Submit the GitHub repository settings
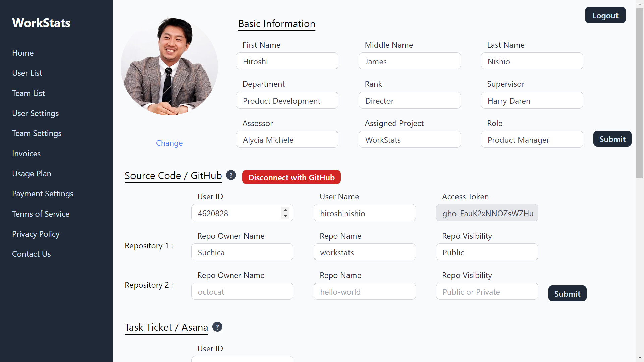 567,294
